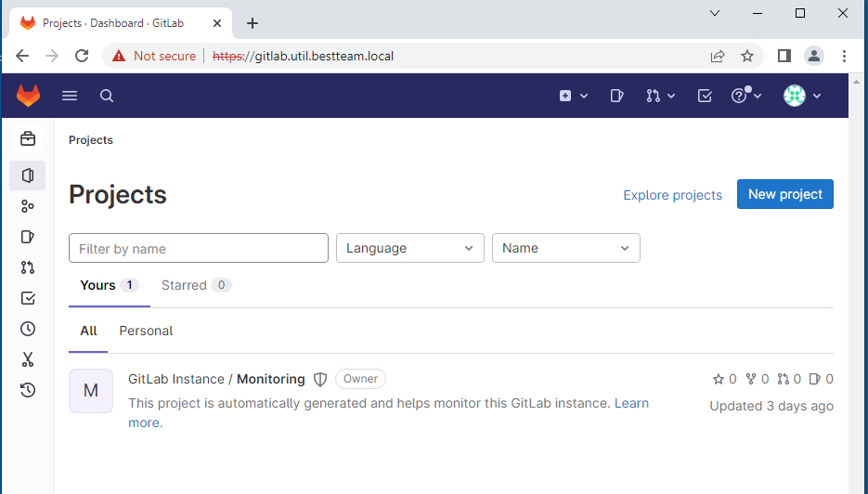Viewport: 868px width, 494px height.
Task: Click the internal visibility shield icon
Action: 320,380
